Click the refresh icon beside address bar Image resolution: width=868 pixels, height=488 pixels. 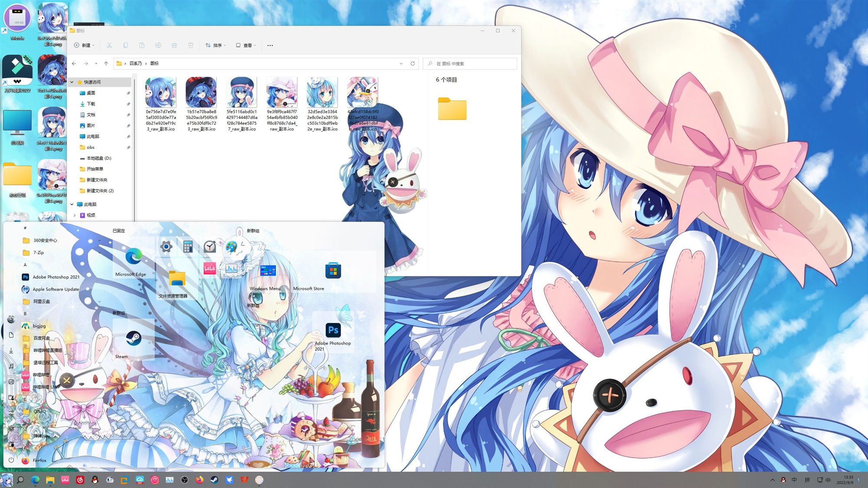pos(412,63)
